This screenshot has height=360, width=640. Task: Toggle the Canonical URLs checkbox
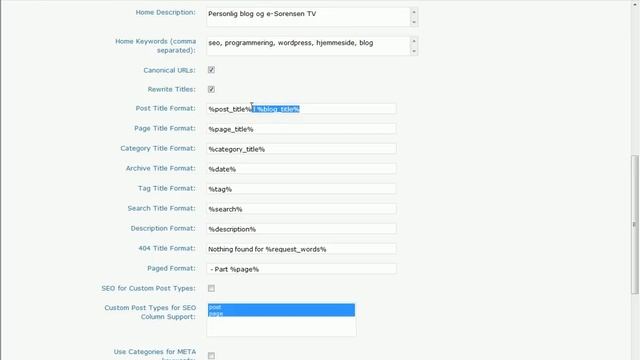211,70
